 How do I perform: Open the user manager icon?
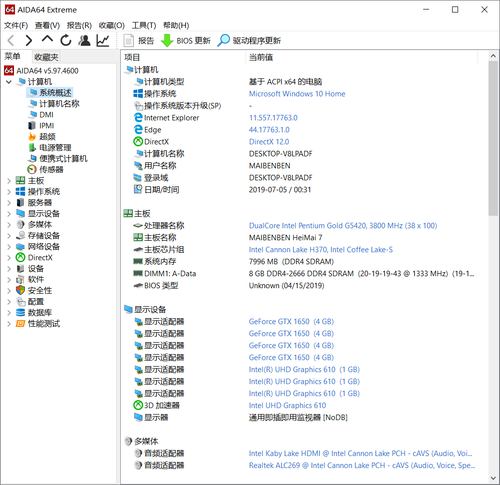84,40
